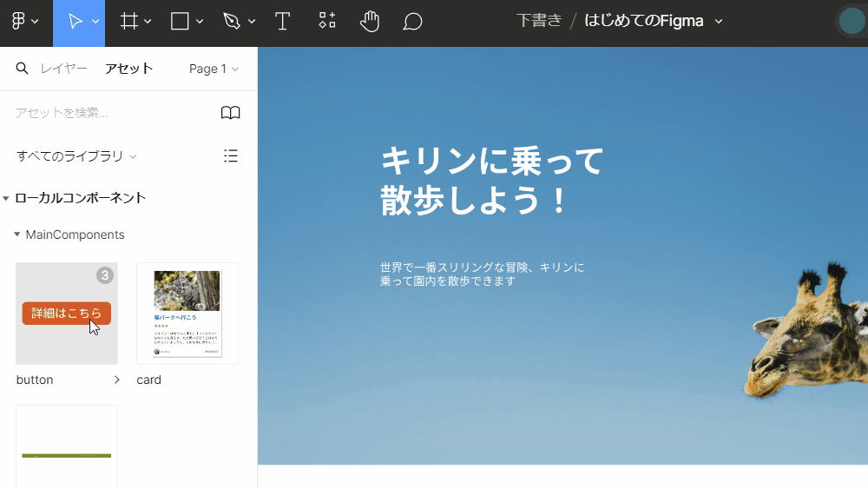The image size is (868, 489).
Task: Select the キリンに乗って散歩しよう headline text
Action: pyautogui.click(x=491, y=181)
